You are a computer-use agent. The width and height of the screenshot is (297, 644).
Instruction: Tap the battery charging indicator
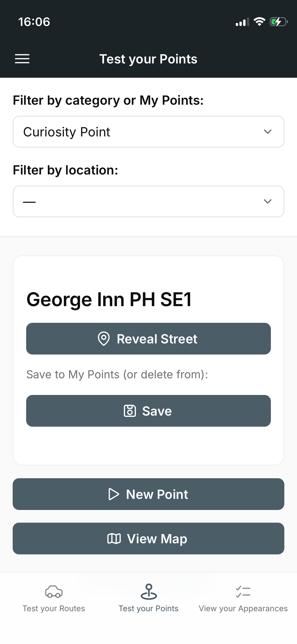(x=278, y=22)
